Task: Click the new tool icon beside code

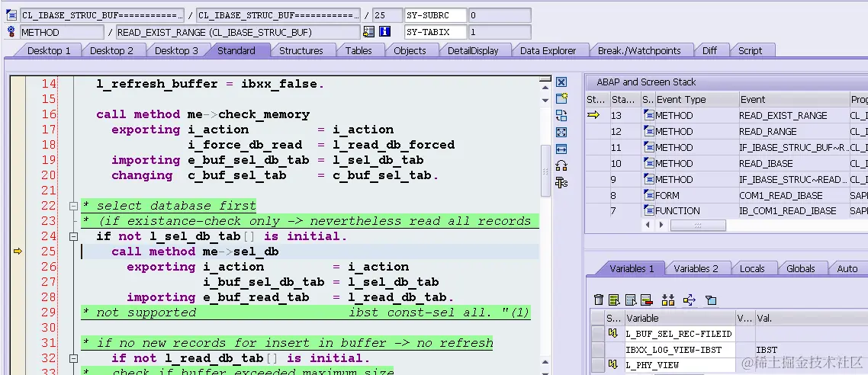Action: pos(561,98)
